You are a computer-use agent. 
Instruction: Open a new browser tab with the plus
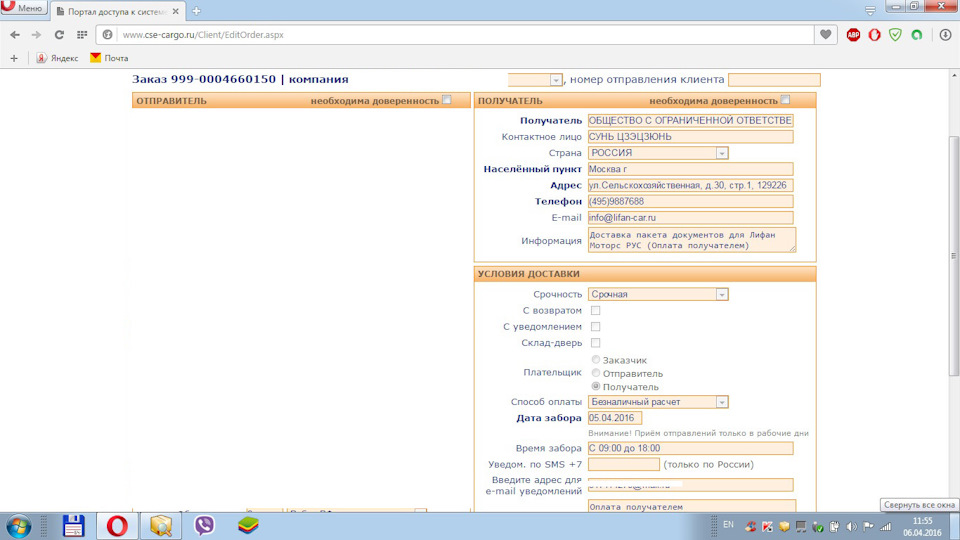tap(197, 11)
